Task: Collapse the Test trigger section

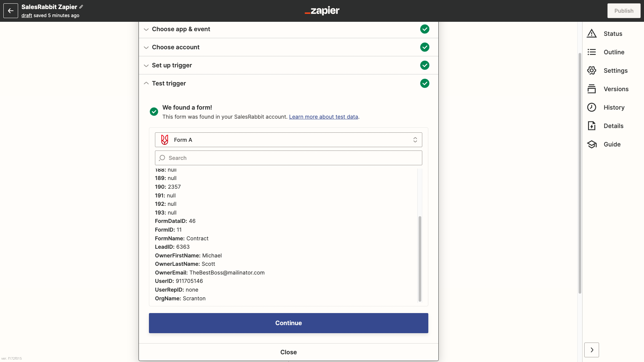Action: (x=288, y=83)
